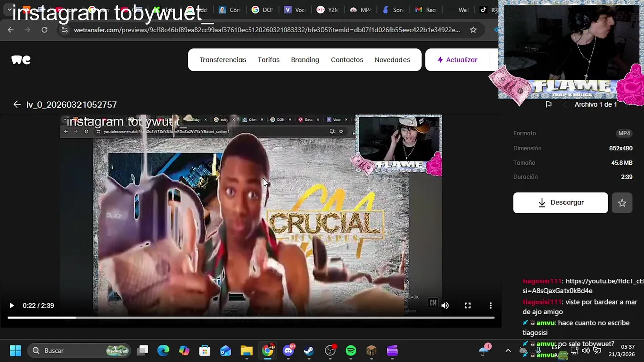The image size is (644, 362).
Task: Open the Novedades menu item
Action: click(392, 60)
